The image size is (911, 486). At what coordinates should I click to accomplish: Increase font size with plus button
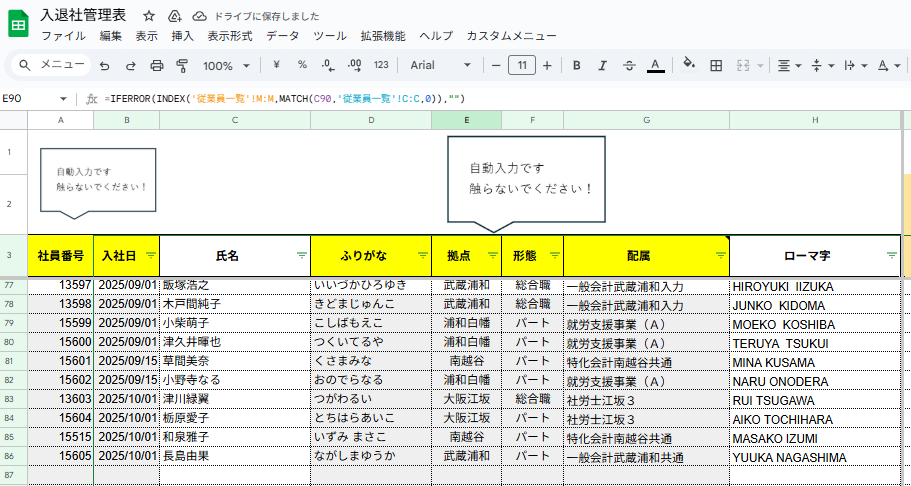tap(547, 65)
